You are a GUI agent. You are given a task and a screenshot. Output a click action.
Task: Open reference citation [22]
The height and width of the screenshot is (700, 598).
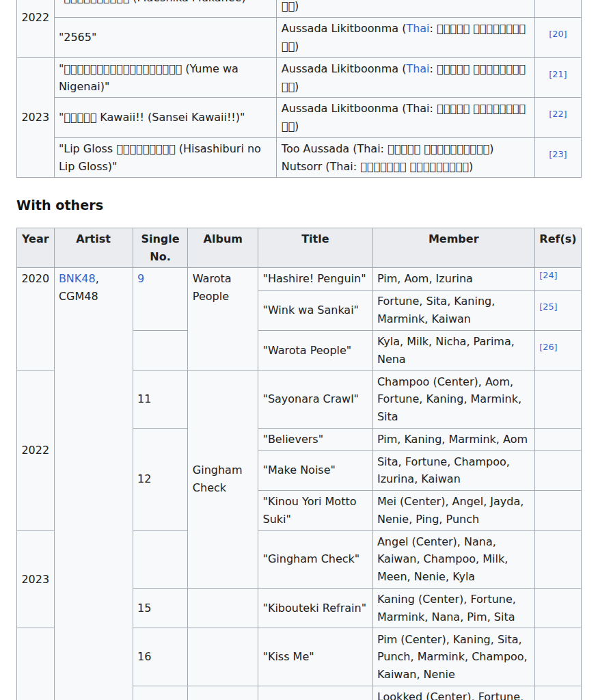(558, 114)
